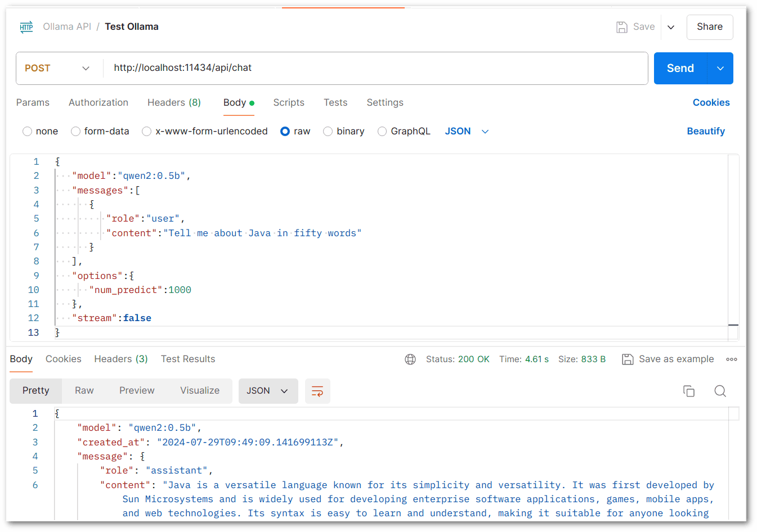Click the Beautify link

[706, 131]
